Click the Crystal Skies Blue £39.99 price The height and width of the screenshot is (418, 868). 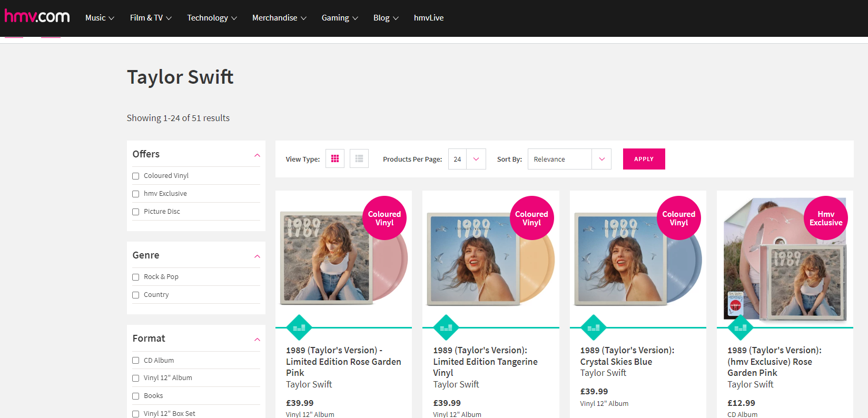(x=594, y=392)
